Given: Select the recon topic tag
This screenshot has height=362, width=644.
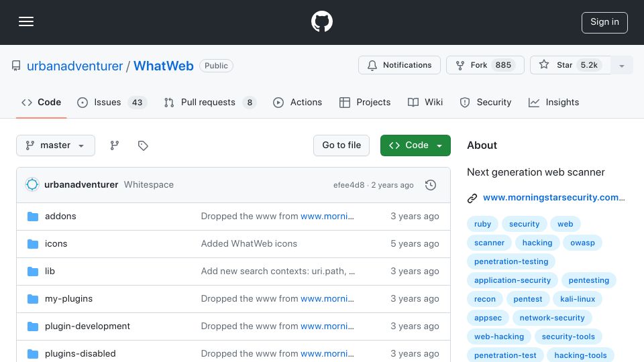Looking at the screenshot, I should [485, 299].
